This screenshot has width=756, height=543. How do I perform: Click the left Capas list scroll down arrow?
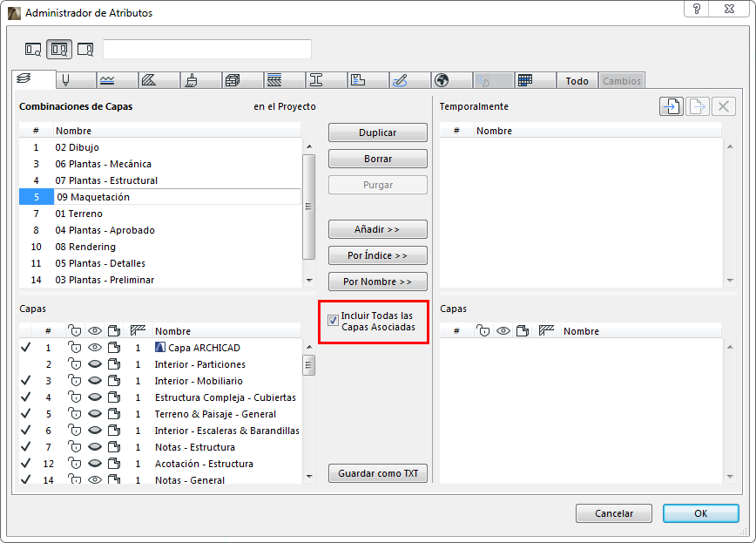309,477
